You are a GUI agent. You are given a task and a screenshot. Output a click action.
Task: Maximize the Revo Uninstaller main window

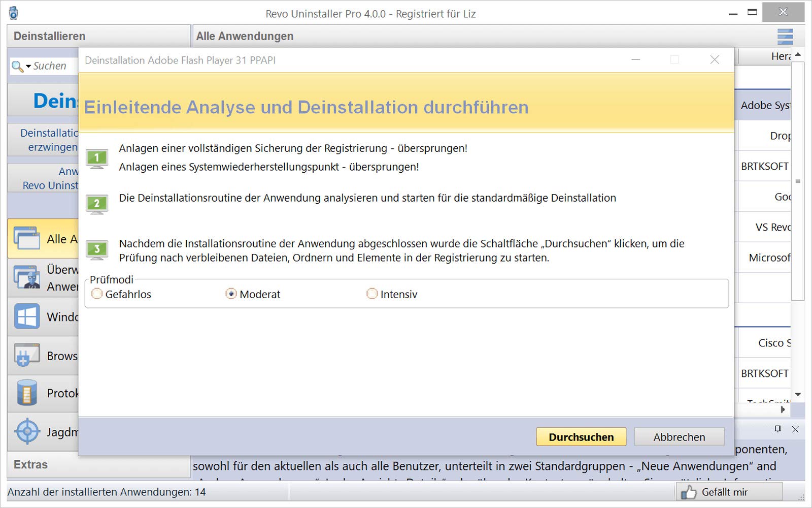click(x=752, y=12)
